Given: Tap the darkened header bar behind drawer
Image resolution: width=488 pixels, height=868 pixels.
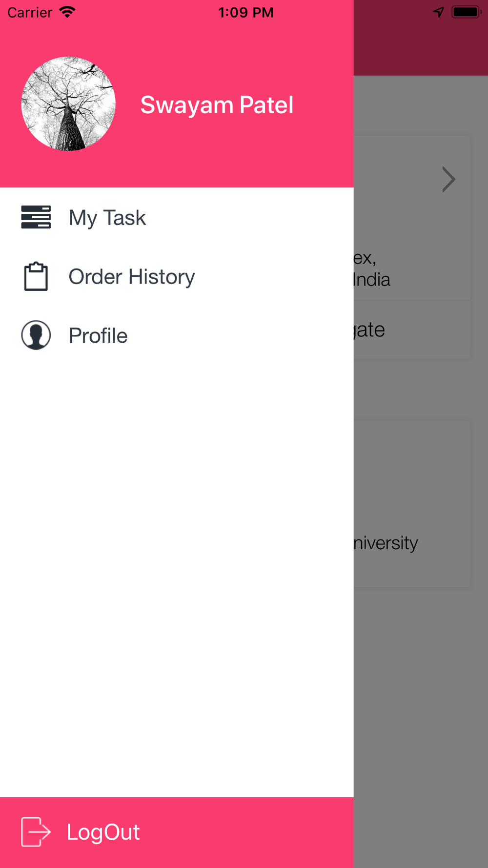Looking at the screenshot, I should click(421, 38).
